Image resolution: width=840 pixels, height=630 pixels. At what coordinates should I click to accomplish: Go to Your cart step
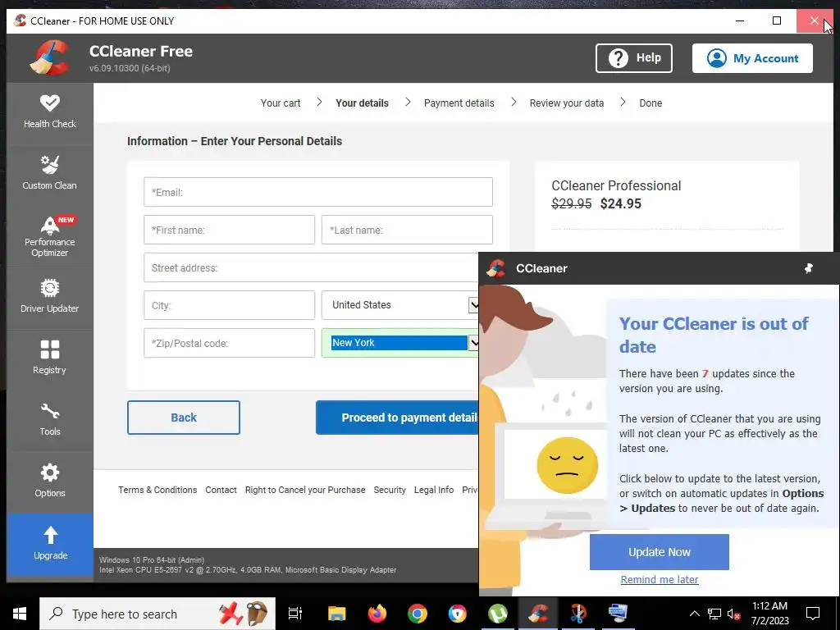pos(281,103)
